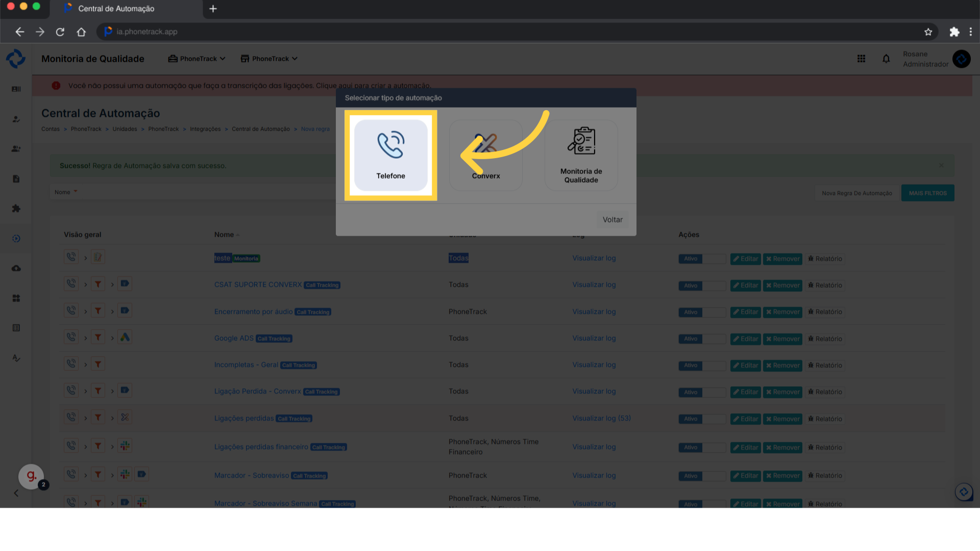Image resolution: width=980 pixels, height=551 pixels.
Task: Go to Unidades breadcrumb
Action: click(125, 129)
